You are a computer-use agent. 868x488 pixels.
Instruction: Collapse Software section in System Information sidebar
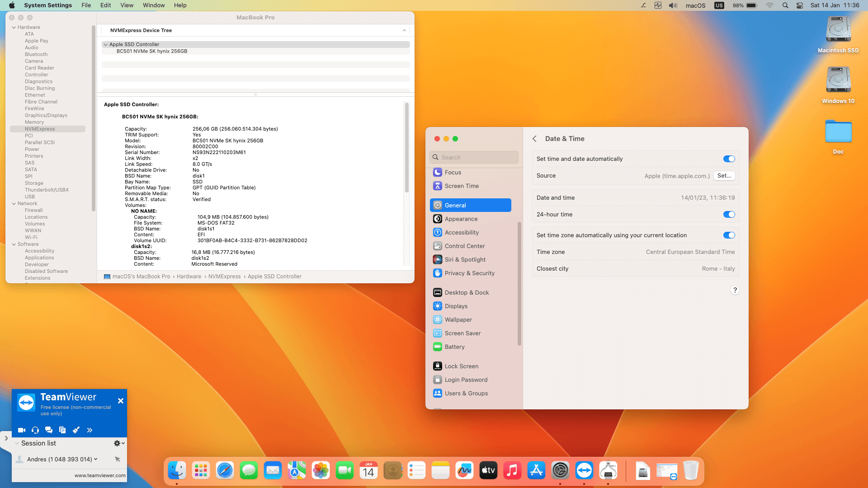click(14, 244)
